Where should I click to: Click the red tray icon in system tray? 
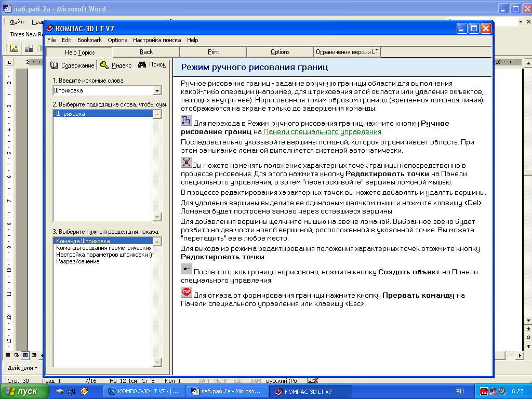pos(484,392)
